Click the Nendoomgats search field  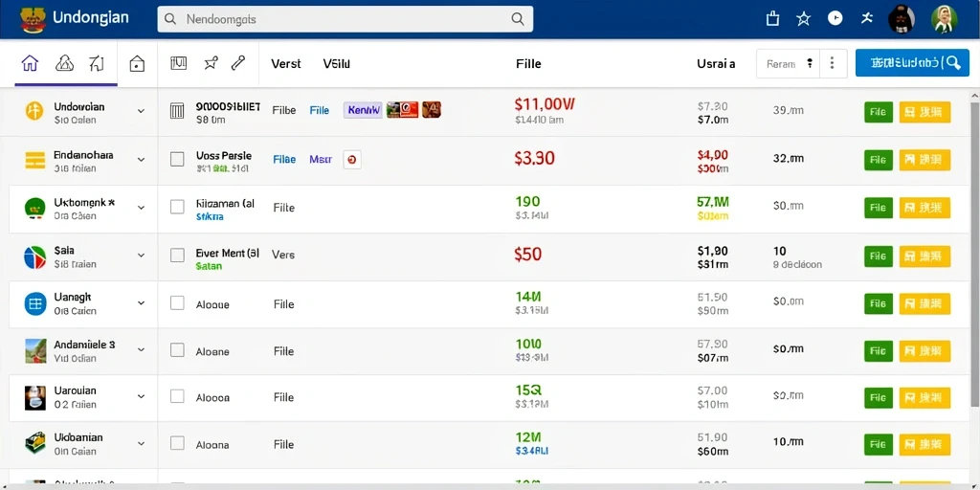[x=345, y=19]
